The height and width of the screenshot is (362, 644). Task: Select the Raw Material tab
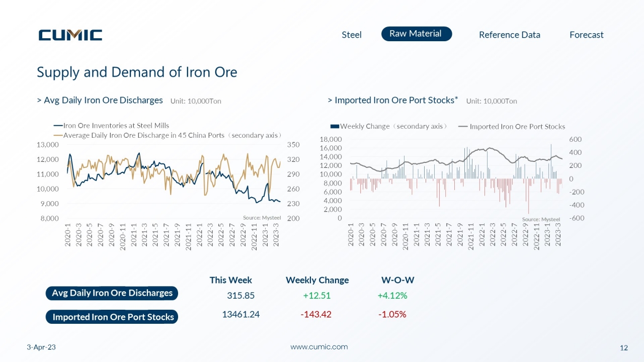pyautogui.click(x=417, y=34)
